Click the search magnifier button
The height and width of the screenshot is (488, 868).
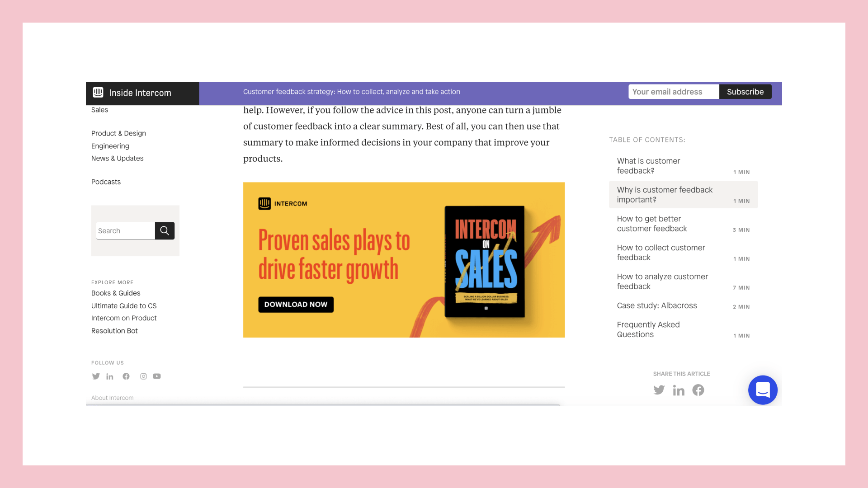pos(165,231)
